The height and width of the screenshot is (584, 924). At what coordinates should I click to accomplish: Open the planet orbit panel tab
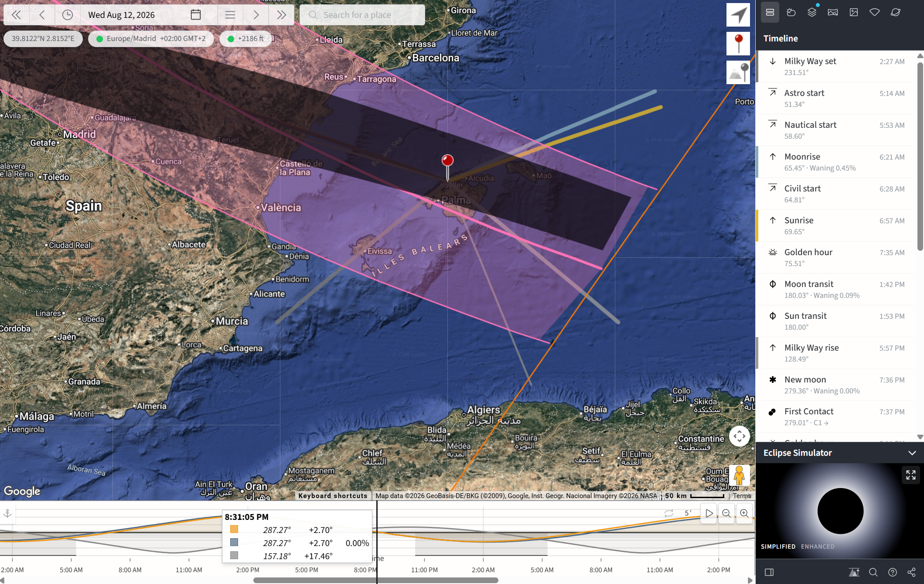896,12
